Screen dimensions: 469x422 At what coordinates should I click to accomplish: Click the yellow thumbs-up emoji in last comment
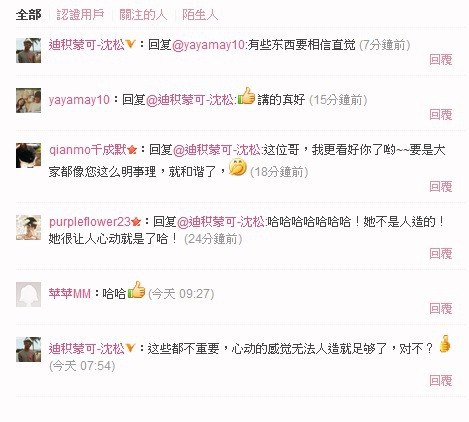pos(445,344)
